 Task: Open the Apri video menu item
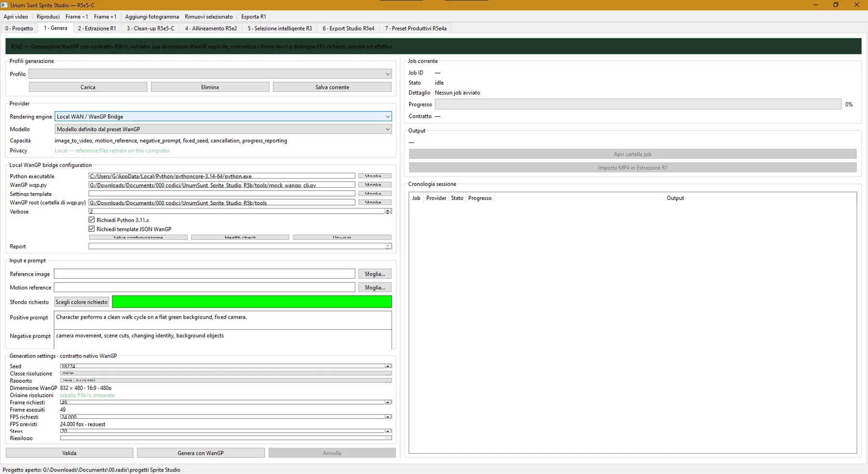click(x=16, y=16)
